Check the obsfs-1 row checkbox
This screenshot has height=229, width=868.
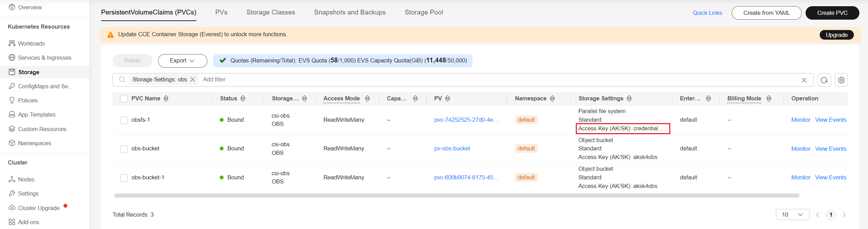coord(124,120)
